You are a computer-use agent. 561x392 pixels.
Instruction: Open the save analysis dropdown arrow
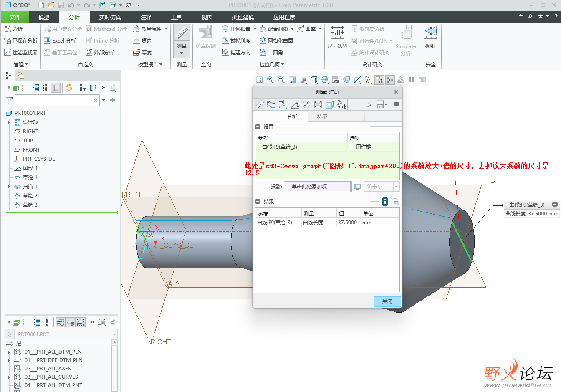coord(386,104)
